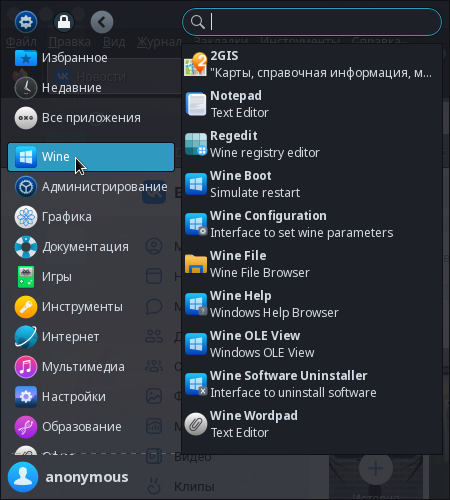Select the Игры category label
The width and height of the screenshot is (450, 500).
point(57,277)
